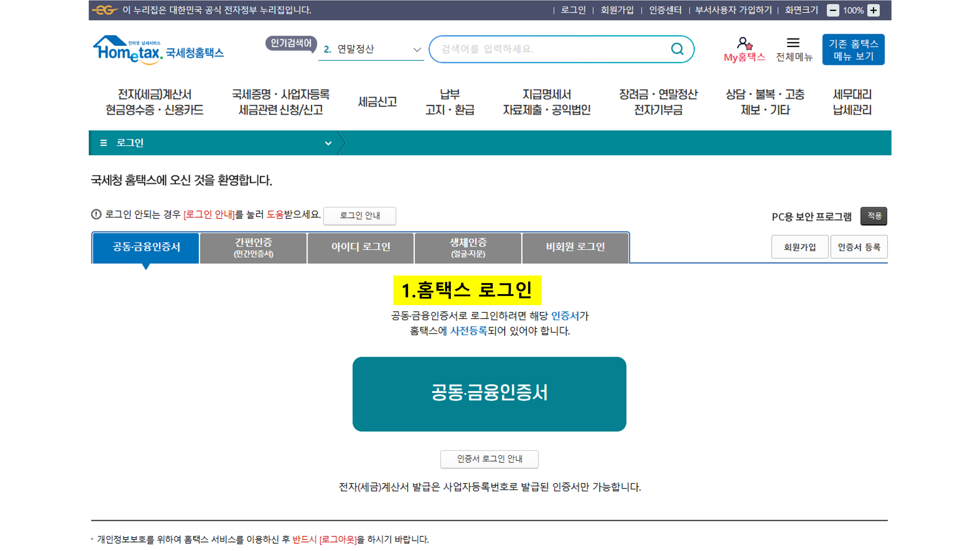
Task: Open the 세금신고 menu
Action: 377,102
